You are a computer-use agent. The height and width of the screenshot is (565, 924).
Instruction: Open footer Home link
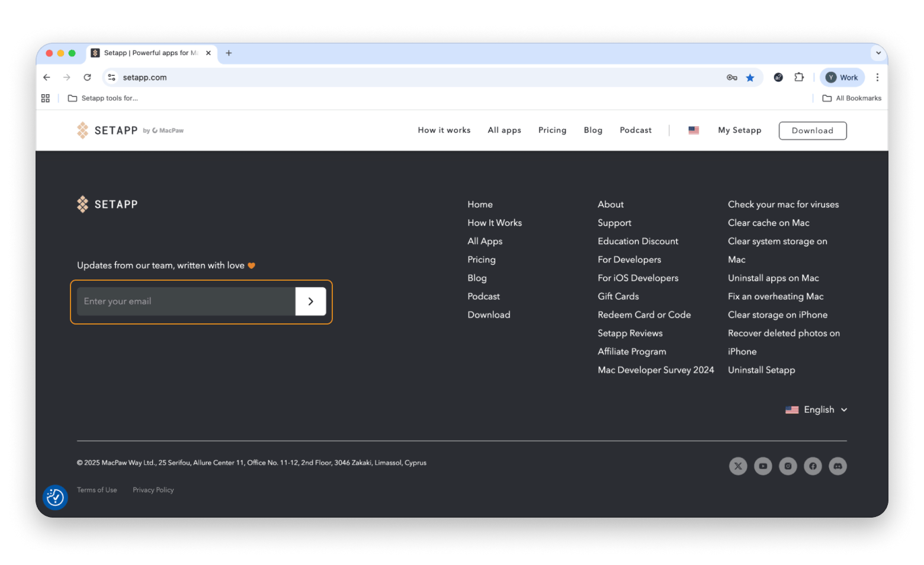(x=480, y=204)
